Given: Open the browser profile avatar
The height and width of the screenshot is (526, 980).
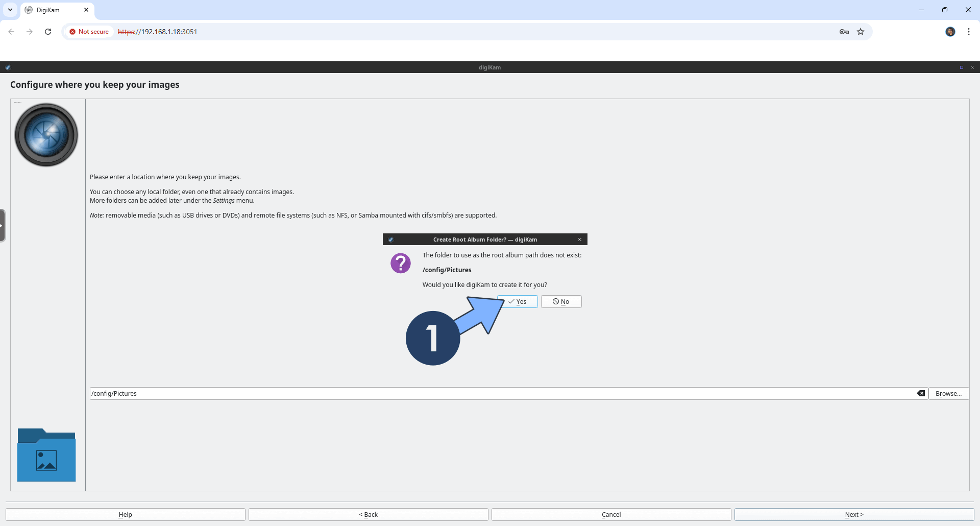Looking at the screenshot, I should 950,32.
